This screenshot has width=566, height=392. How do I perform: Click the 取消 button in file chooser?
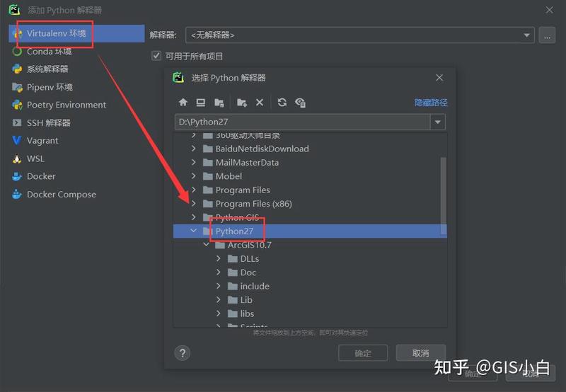coord(420,352)
